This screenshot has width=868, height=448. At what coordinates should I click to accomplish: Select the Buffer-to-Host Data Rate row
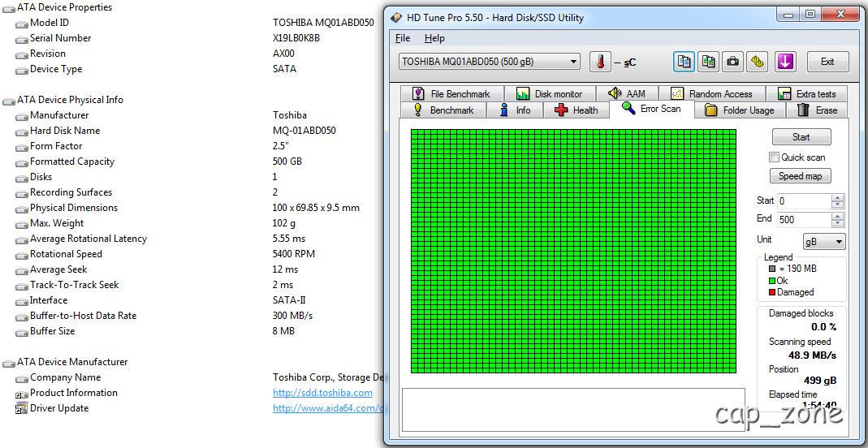point(192,316)
